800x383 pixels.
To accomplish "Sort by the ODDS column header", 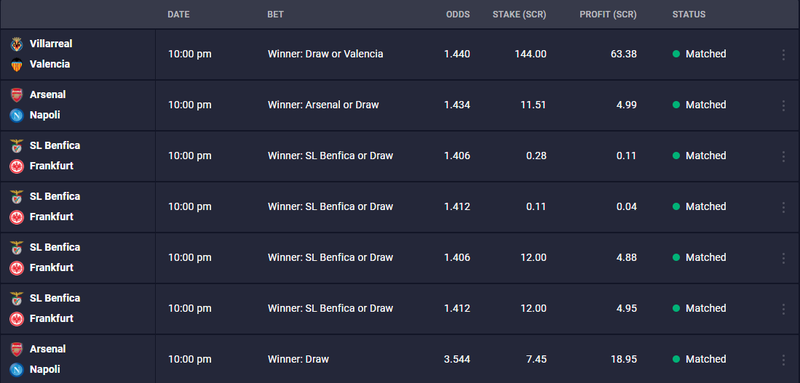I will click(x=458, y=15).
